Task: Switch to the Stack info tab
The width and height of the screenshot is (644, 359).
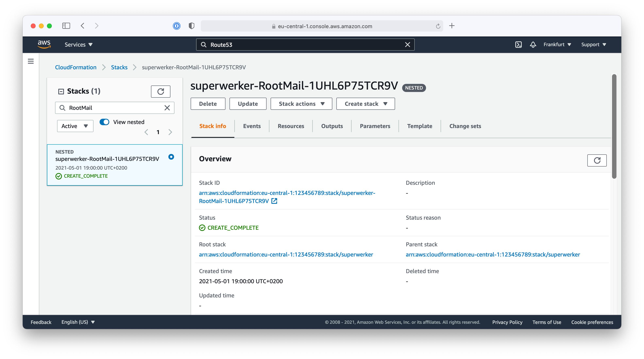Action: tap(213, 126)
